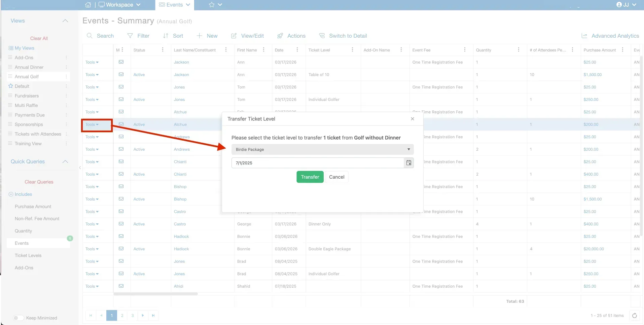Viewport: 644px width, 325px height.
Task: Click the View/Edit toolbar button
Action: click(x=247, y=36)
